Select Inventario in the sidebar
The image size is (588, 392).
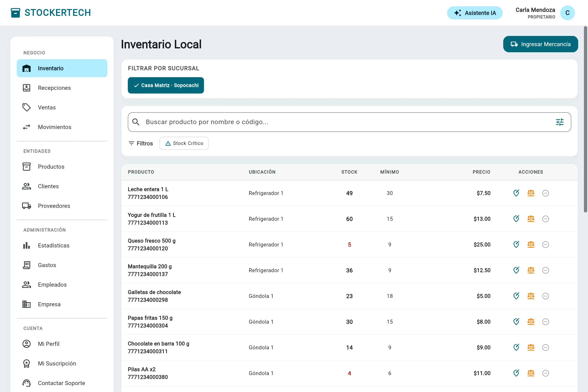[x=62, y=68]
